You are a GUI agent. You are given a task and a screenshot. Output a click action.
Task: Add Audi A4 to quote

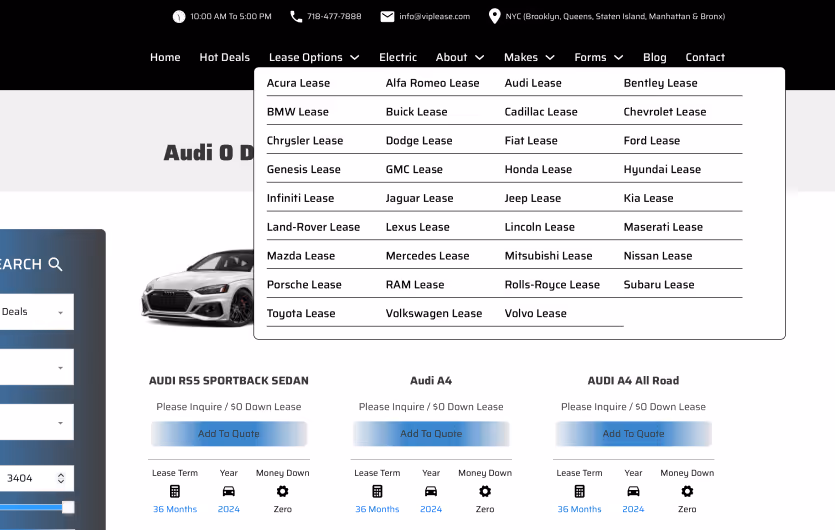coord(431,434)
